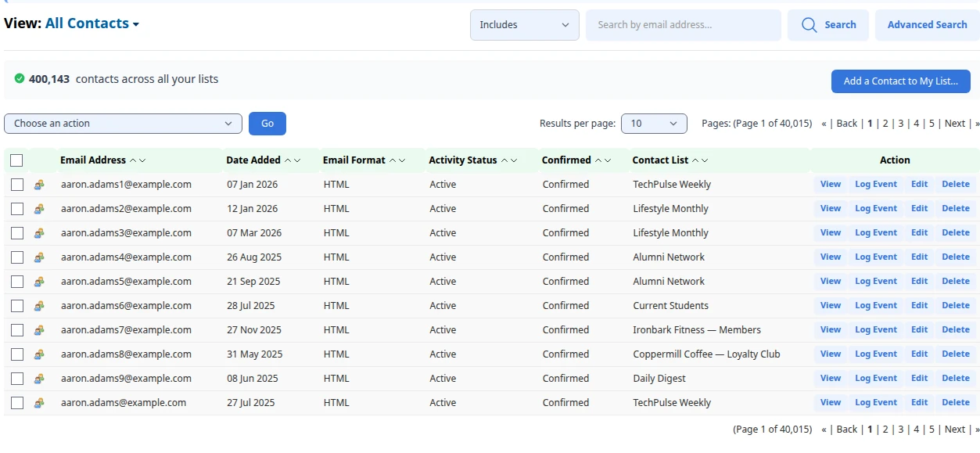Focus the Search by email address field

[x=683, y=25]
